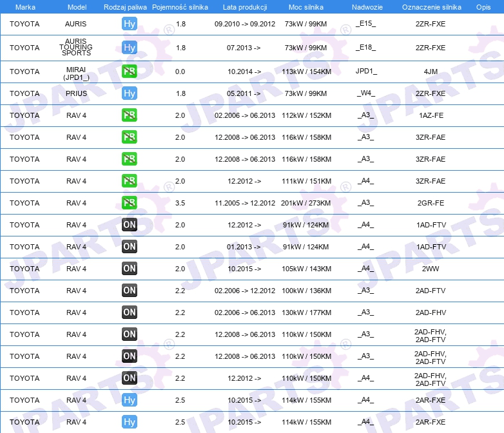Click the _W4_ body code cell
504x433 pixels.
click(x=366, y=93)
